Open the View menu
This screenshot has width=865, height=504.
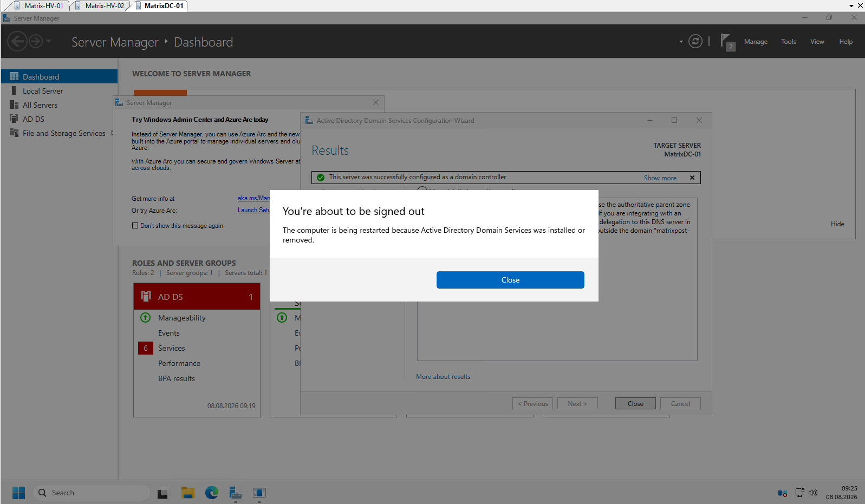(x=817, y=42)
